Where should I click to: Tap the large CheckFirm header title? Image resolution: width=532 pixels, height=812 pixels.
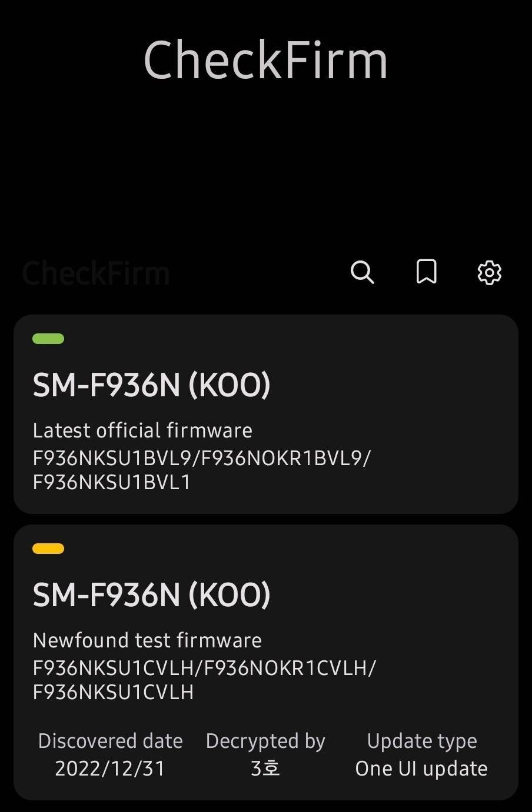point(265,61)
